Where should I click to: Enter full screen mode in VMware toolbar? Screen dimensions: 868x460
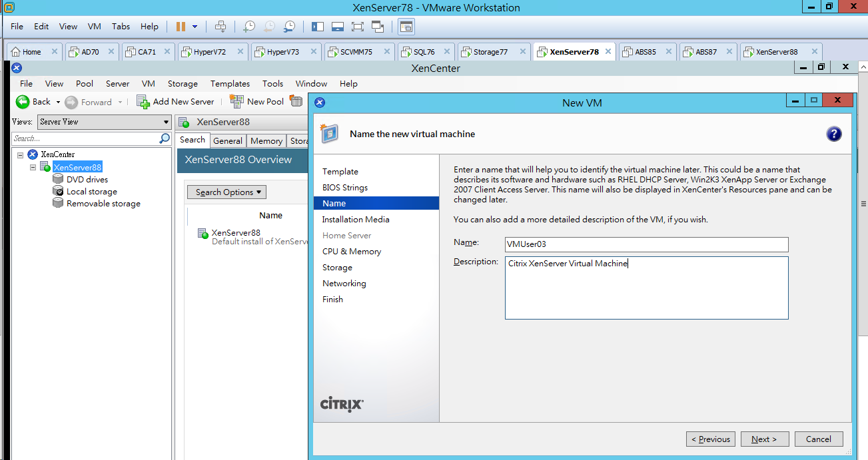click(358, 27)
